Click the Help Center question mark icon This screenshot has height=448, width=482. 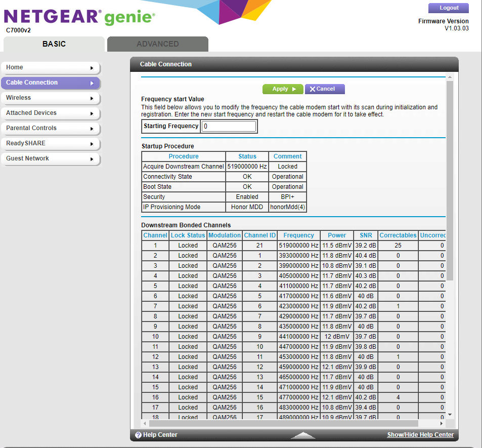pyautogui.click(x=139, y=434)
